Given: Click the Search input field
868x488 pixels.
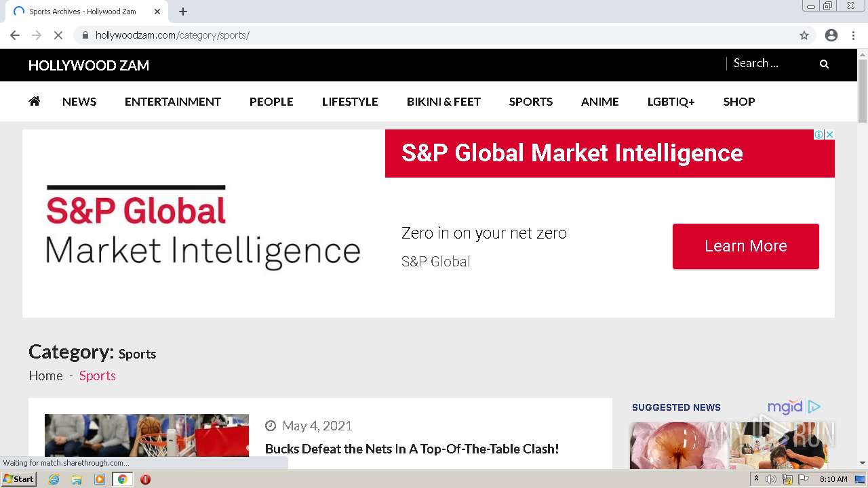Looking at the screenshot, I should (x=770, y=63).
